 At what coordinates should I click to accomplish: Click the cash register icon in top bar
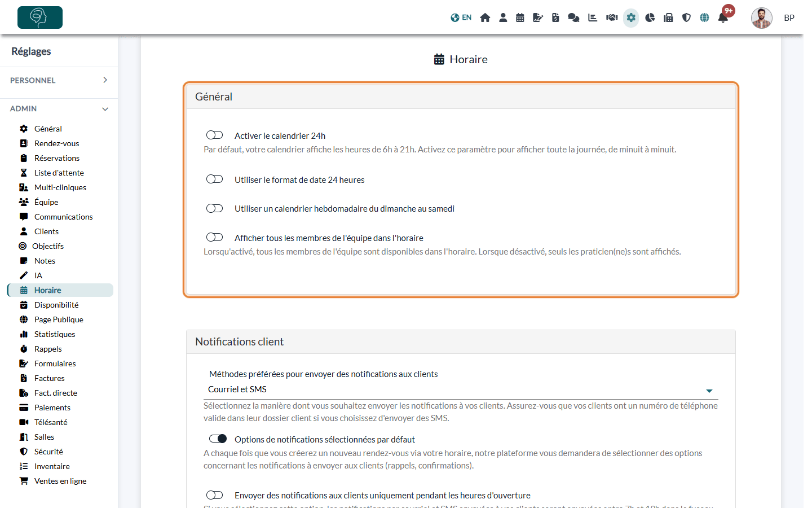pyautogui.click(x=668, y=17)
